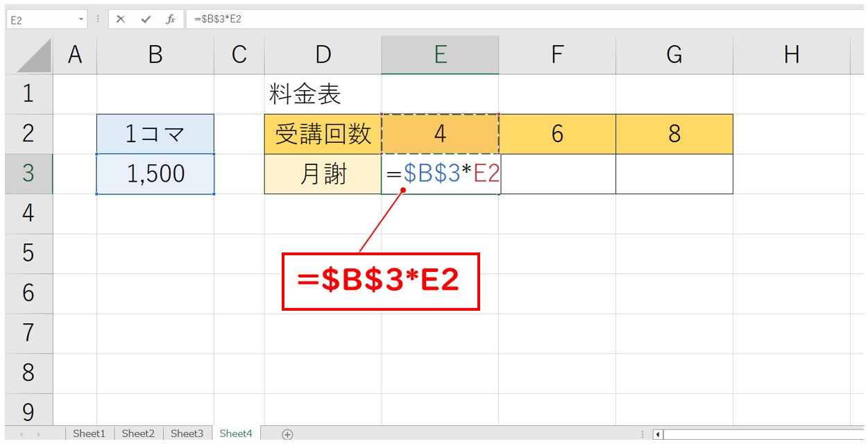
Task: Select row 8 header
Action: (28, 373)
